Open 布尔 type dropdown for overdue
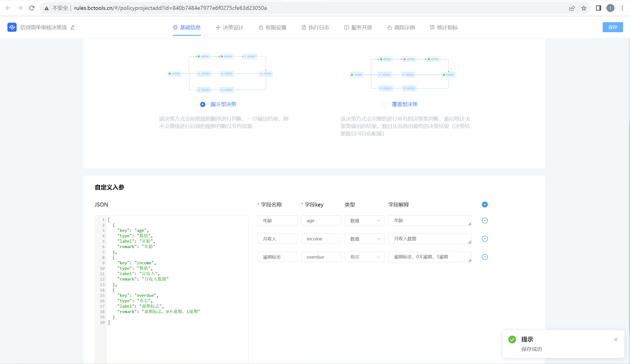Screen dimensions: 630x364 [364, 257]
